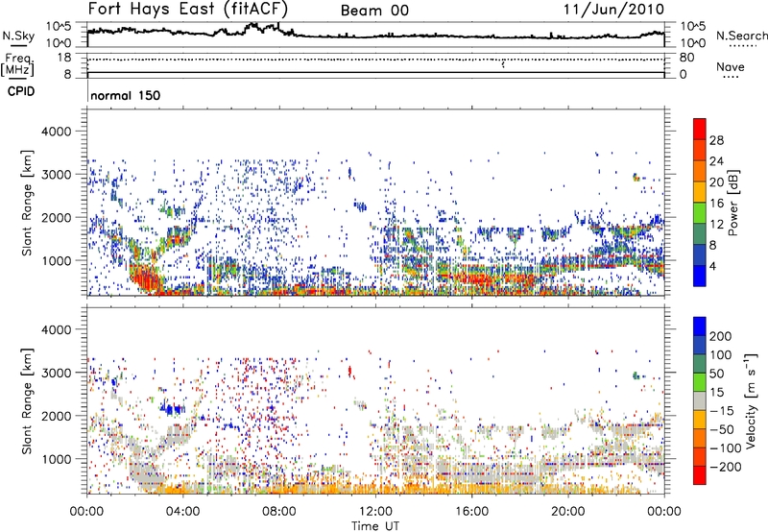Click the "4000" tick of the power panel
768x532 pixels.
tap(57, 132)
